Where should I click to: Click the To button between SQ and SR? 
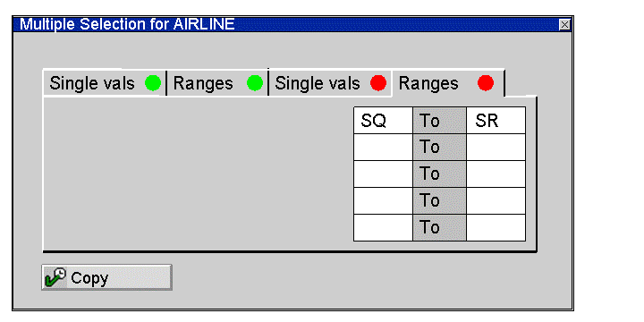coord(439,121)
